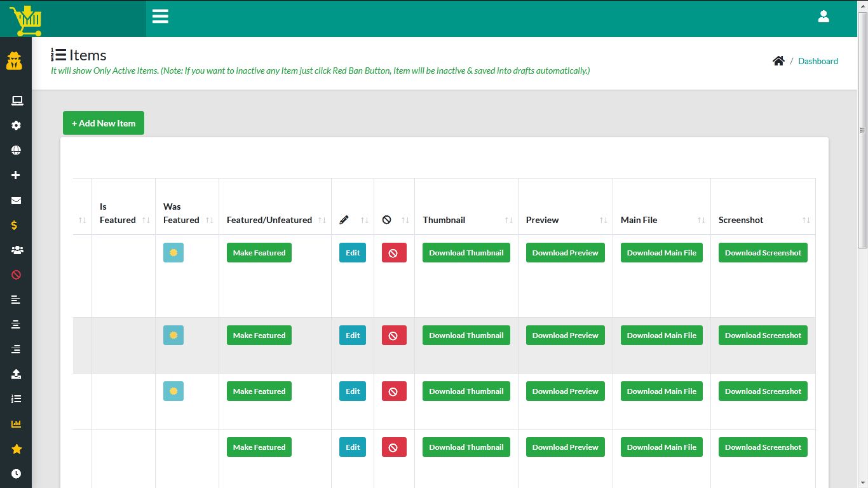Click the yellow star sidebar icon
868x488 pixels.
coord(17,449)
